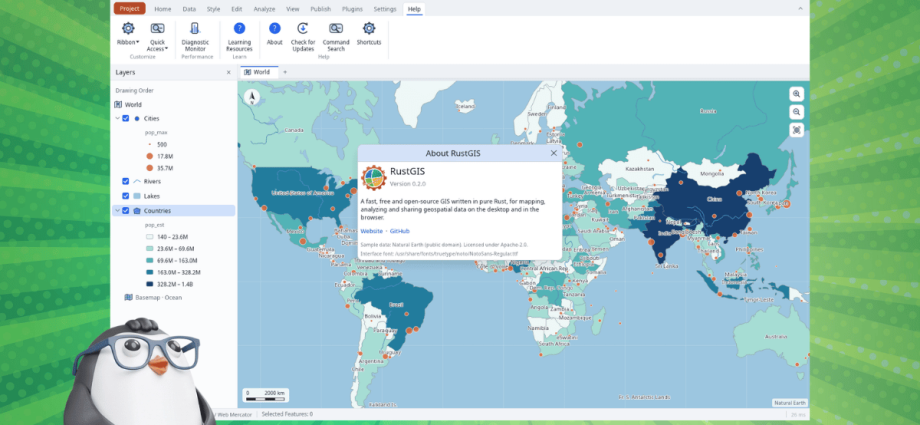
Task: Open the Ribbon dropdown arrow
Action: click(138, 42)
